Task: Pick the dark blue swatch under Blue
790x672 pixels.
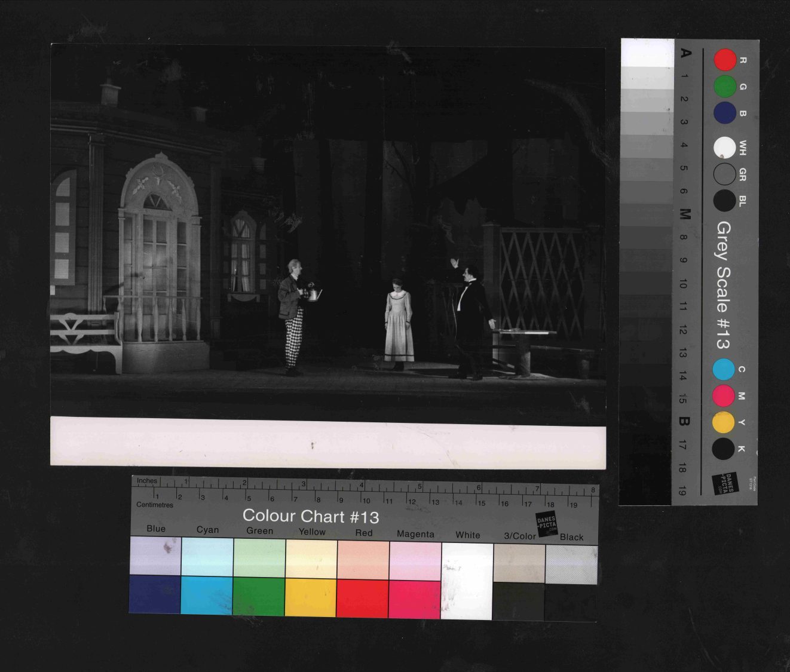Action: 155,594
